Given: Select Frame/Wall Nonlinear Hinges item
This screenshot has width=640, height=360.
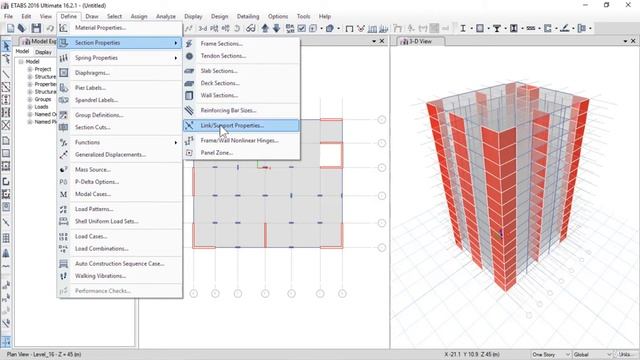Looking at the screenshot, I should (241, 140).
